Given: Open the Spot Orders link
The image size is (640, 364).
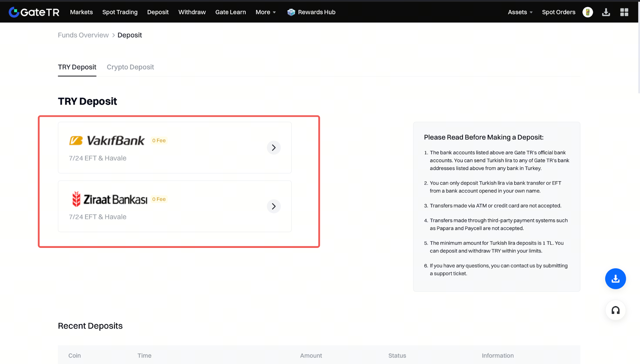Looking at the screenshot, I should click(x=558, y=12).
